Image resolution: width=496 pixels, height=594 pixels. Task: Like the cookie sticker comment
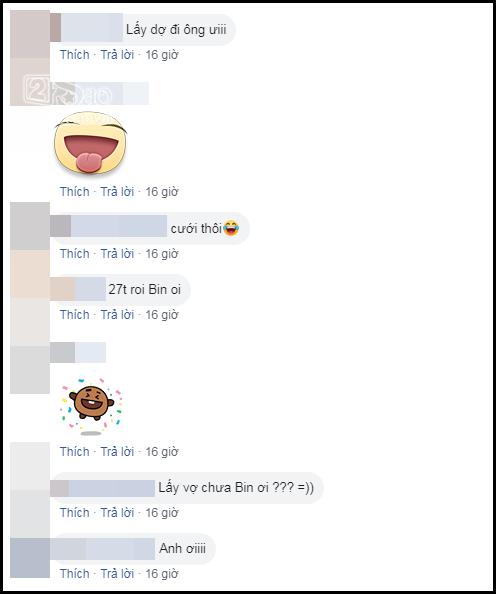[75, 452]
